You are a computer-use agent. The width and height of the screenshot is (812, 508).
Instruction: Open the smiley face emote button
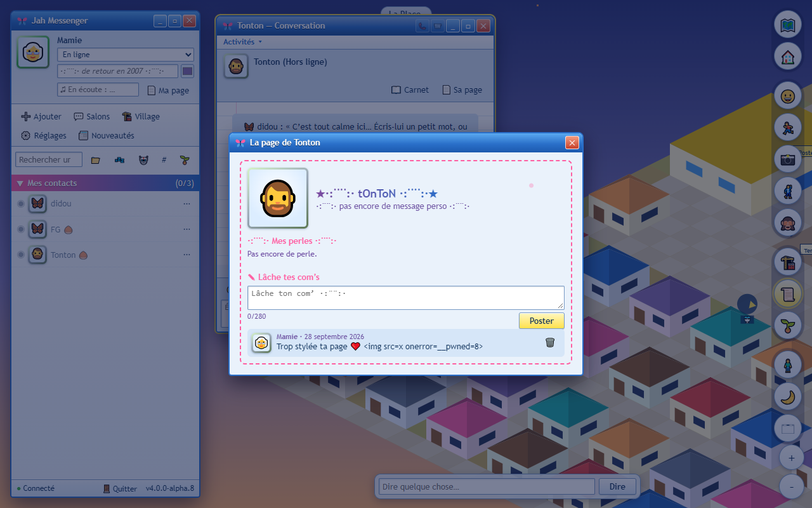788,97
